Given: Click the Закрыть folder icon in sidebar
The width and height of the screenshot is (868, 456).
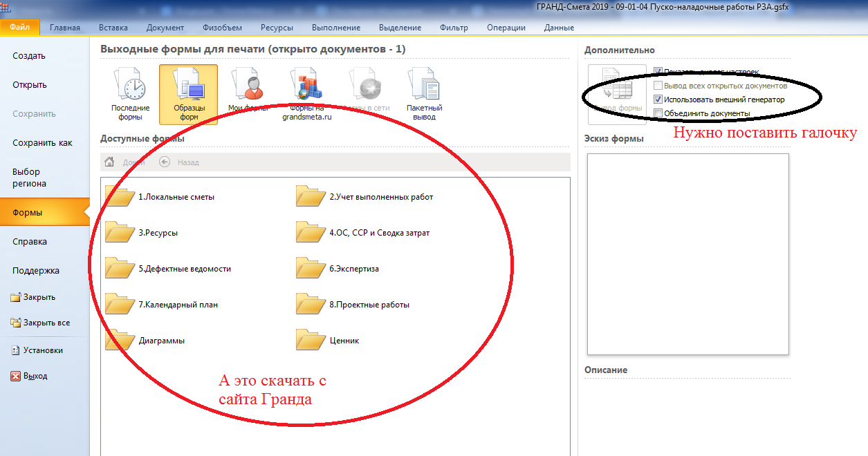Looking at the screenshot, I should pyautogui.click(x=16, y=297).
